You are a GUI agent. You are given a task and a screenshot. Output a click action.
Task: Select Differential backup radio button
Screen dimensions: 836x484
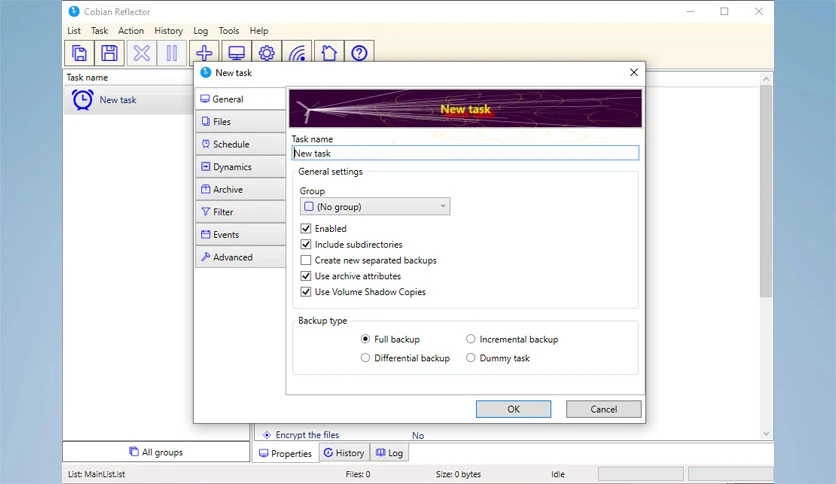tap(365, 358)
